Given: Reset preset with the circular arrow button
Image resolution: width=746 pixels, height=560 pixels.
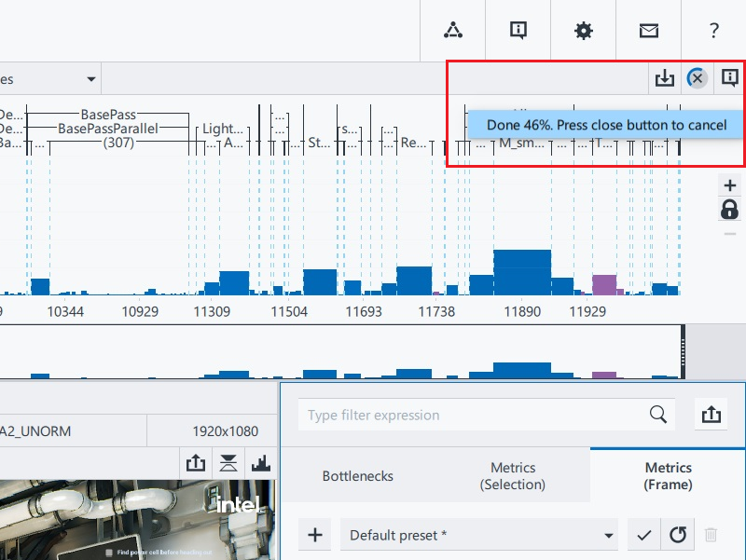Looking at the screenshot, I should (678, 535).
